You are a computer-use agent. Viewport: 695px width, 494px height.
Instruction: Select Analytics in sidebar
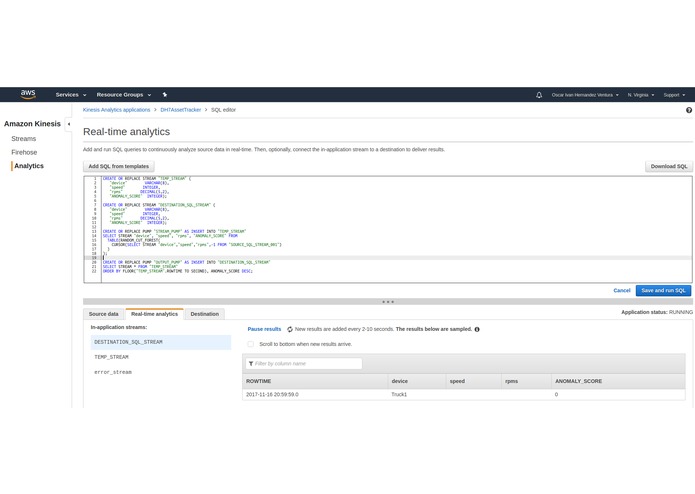click(x=29, y=166)
